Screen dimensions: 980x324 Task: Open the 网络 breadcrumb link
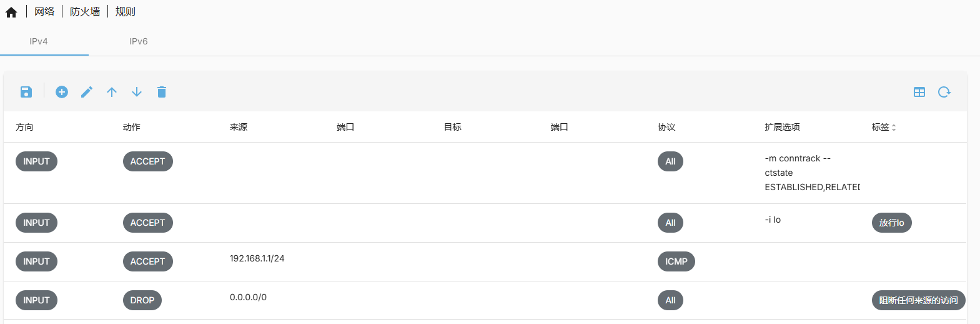point(44,12)
